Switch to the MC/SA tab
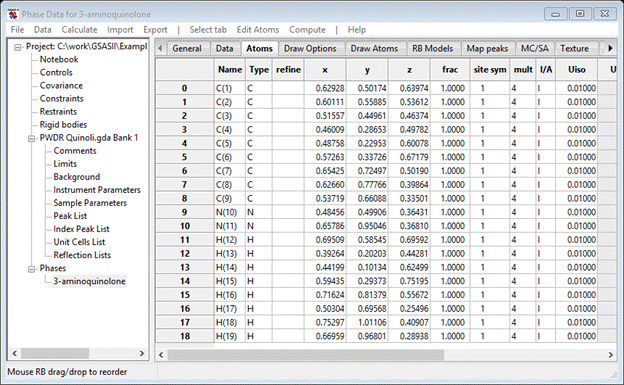This screenshot has height=385, width=624. (535, 49)
